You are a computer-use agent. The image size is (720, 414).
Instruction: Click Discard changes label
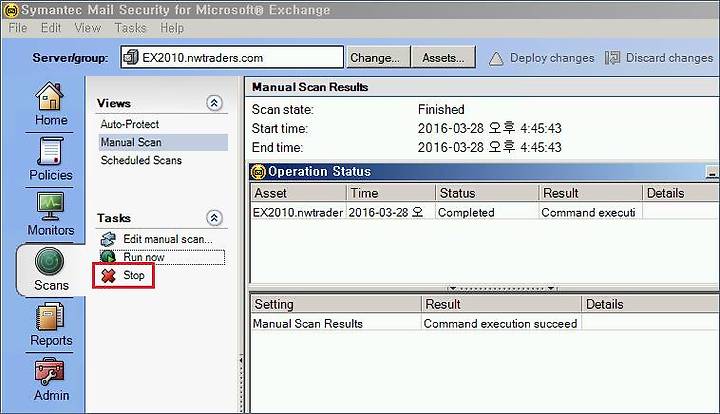(x=669, y=58)
